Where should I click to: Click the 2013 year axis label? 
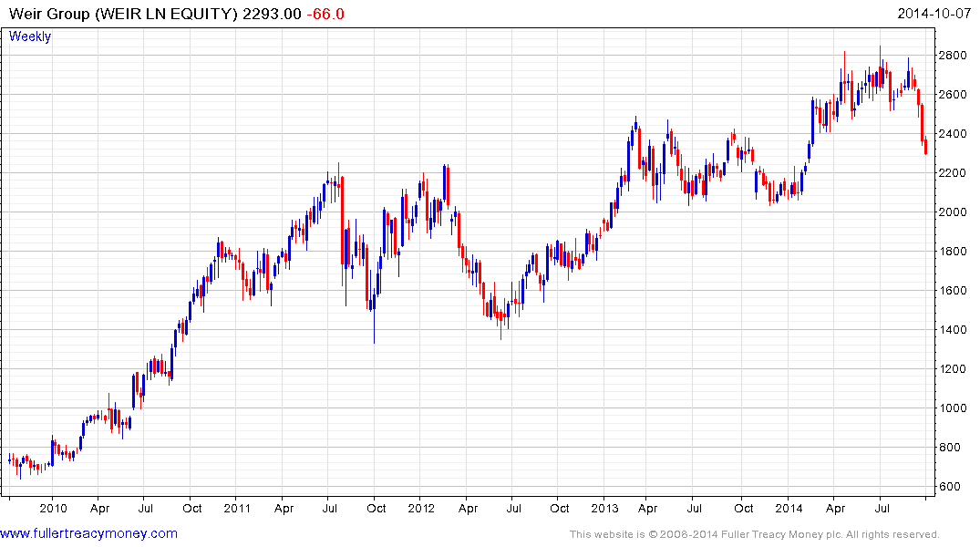coord(604,508)
